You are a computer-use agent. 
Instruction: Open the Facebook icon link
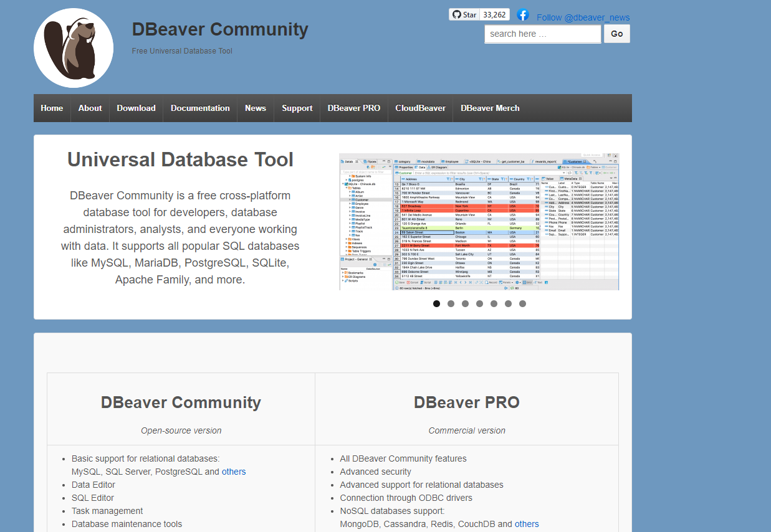coord(523,15)
